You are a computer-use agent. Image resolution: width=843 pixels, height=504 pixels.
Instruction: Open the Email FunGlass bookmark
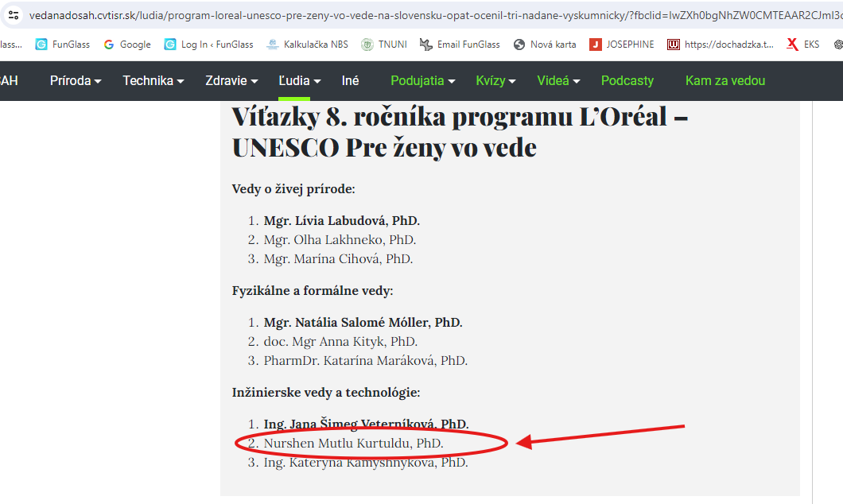[460, 45]
